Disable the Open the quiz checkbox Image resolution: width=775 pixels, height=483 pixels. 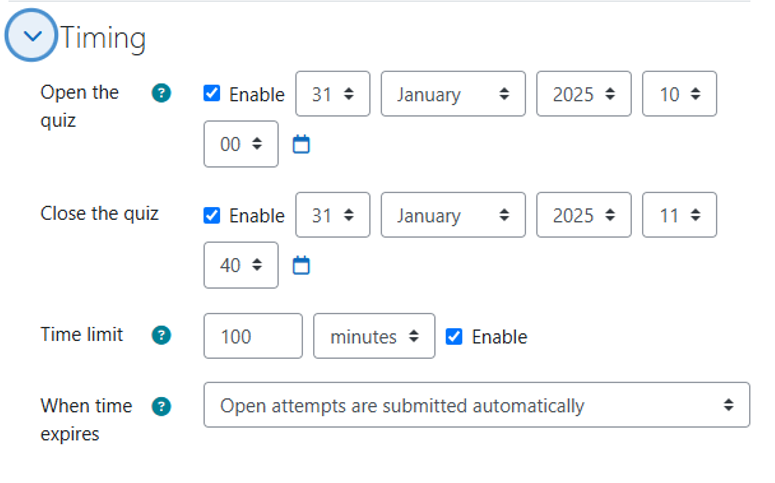(212, 94)
